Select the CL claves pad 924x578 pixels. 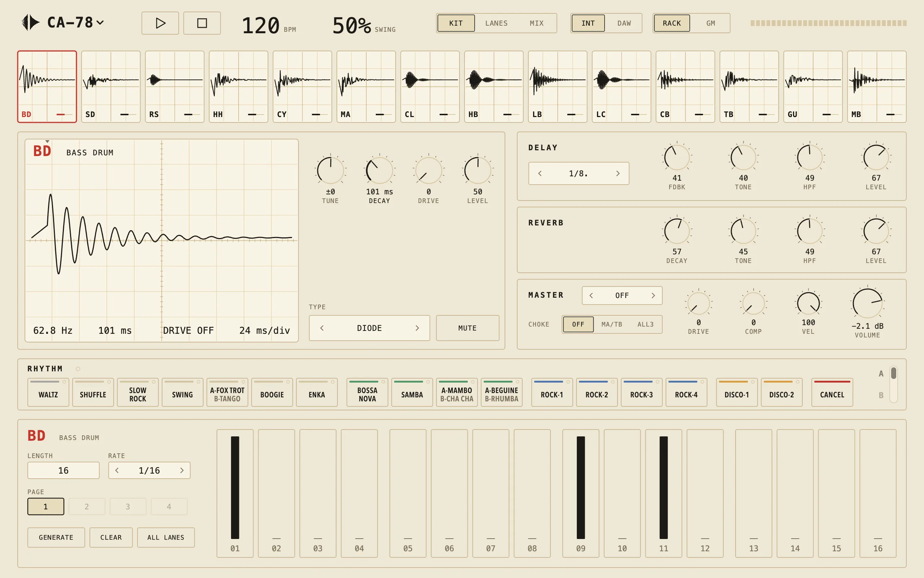pyautogui.click(x=430, y=86)
